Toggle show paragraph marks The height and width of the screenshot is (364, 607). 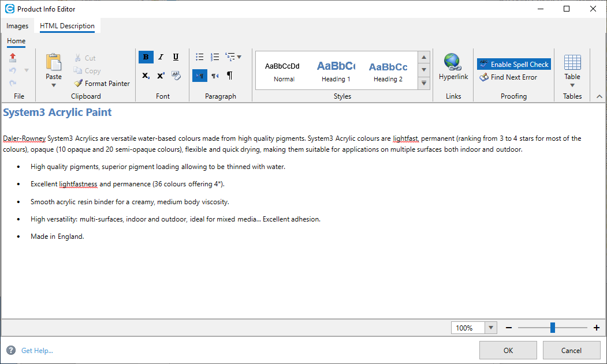[x=230, y=76]
